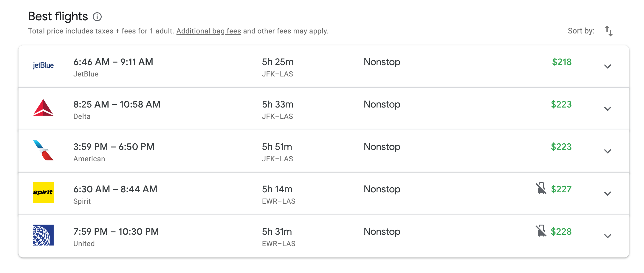Expand the American flight details
644x273 pixels.
click(608, 151)
